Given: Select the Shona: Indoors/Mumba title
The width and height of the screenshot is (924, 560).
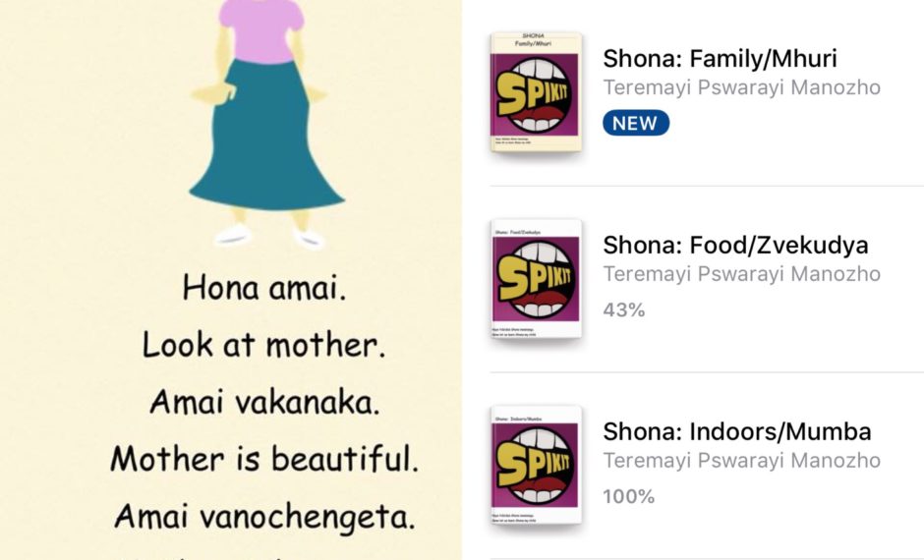Looking at the screenshot, I should coord(737,431).
